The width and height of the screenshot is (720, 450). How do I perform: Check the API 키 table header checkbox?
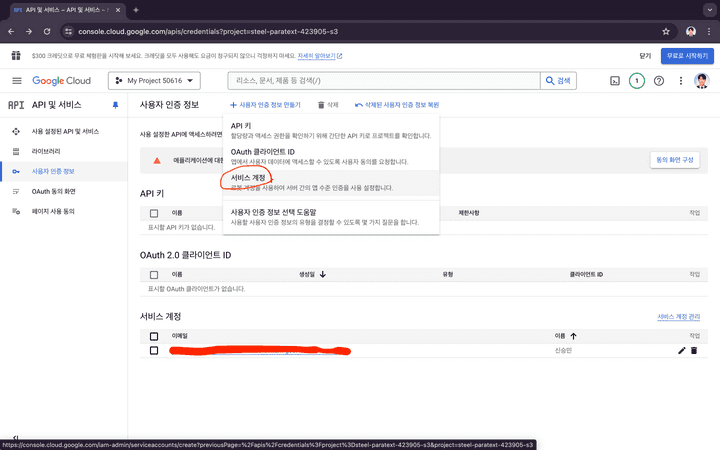(154, 213)
